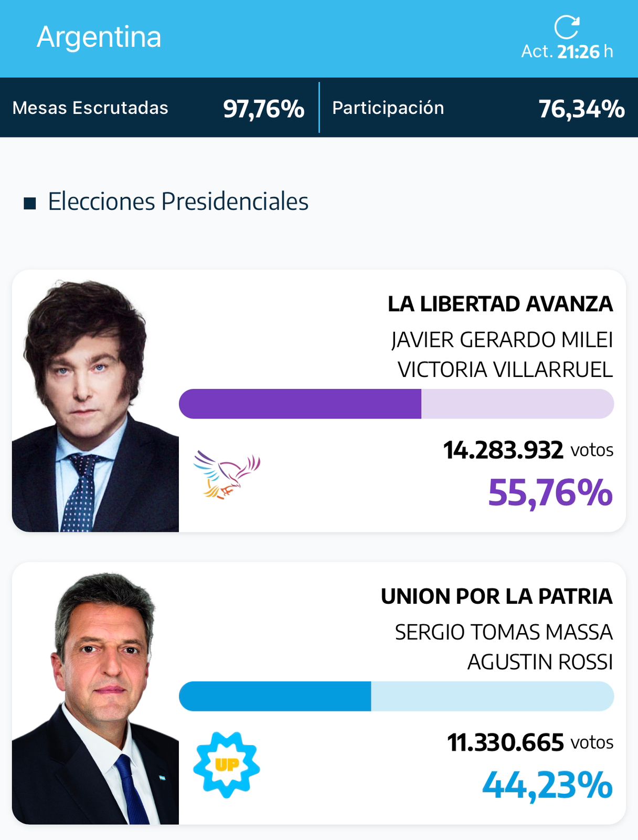Image resolution: width=638 pixels, height=840 pixels.
Task: Click the La Libertad Avanza eagle logo
Action: coord(227,475)
